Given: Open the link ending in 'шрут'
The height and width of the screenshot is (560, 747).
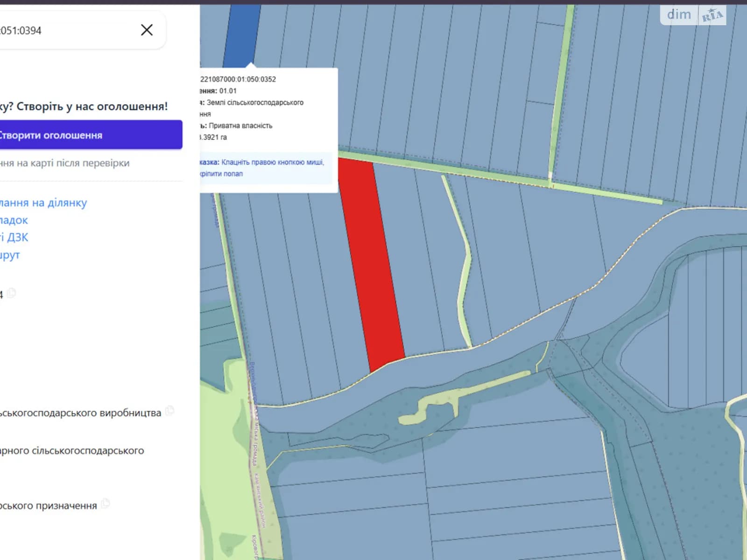Looking at the screenshot, I should click(10, 255).
